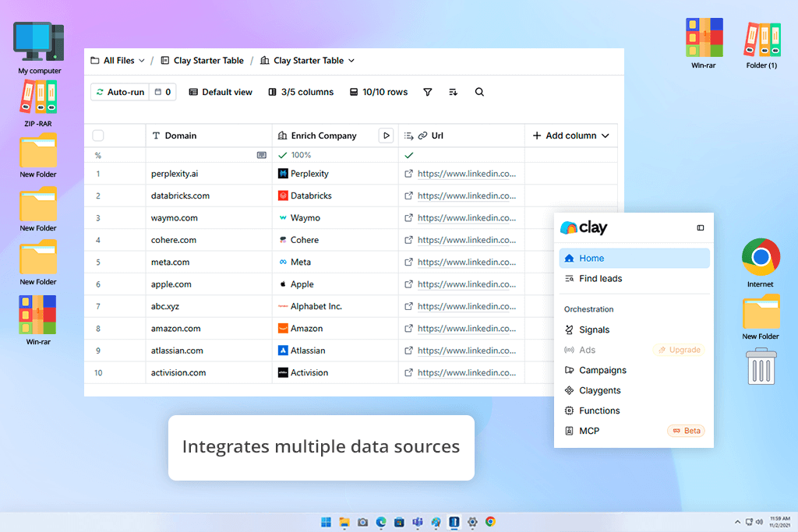Click the Upgrade badge next to Ads
This screenshot has width=798, height=532.
(x=679, y=350)
